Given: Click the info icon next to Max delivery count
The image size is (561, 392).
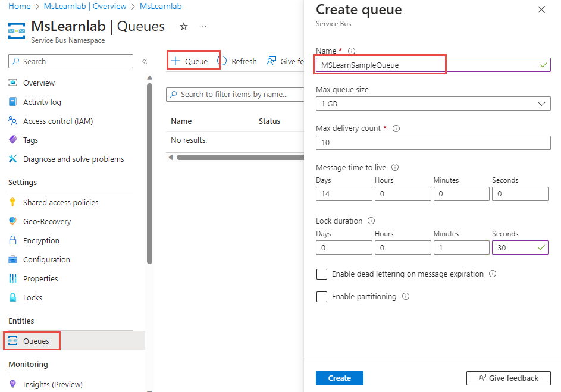Looking at the screenshot, I should [396, 128].
